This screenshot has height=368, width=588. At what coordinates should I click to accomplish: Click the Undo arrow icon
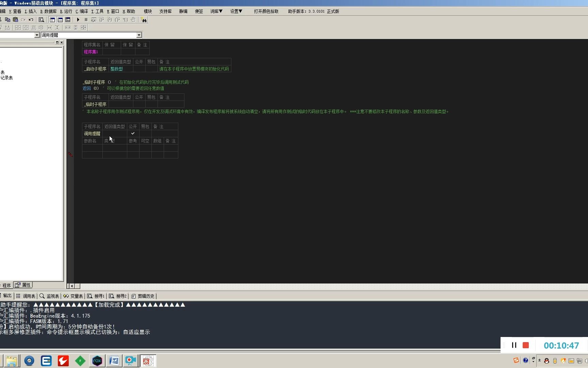click(31, 20)
